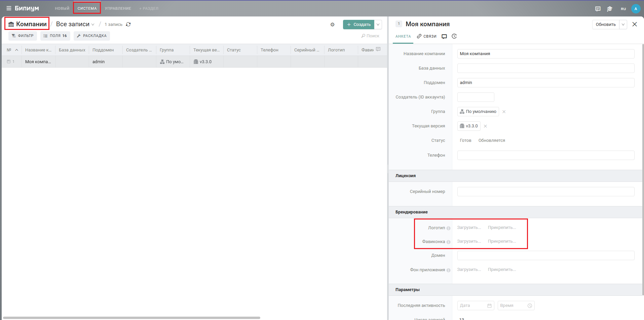644x320 pixels.
Task: Open calendar icon in Дата field
Action: click(489, 306)
